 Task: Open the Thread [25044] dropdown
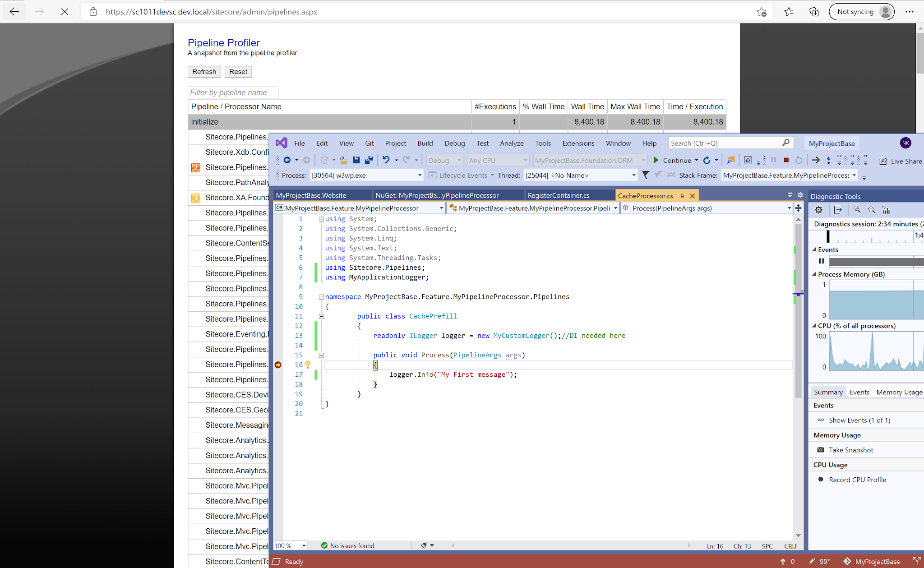click(633, 175)
